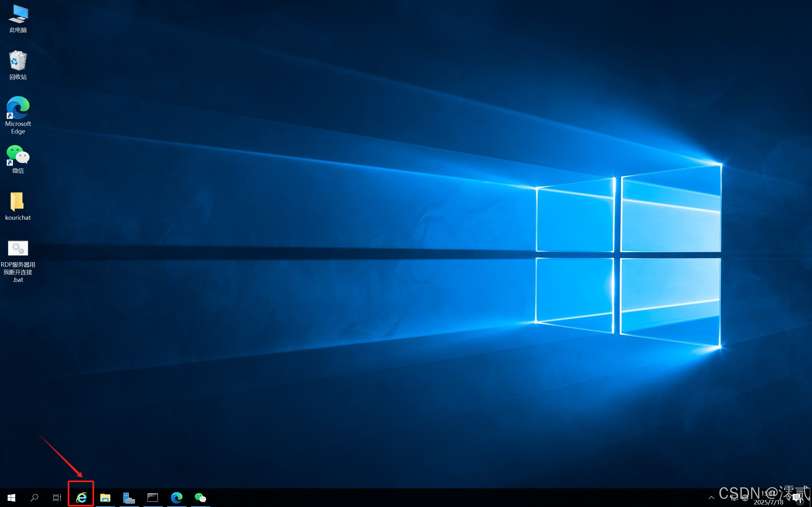Open Server Manager taskbar icon
This screenshot has width=812, height=507.
pos(129,497)
